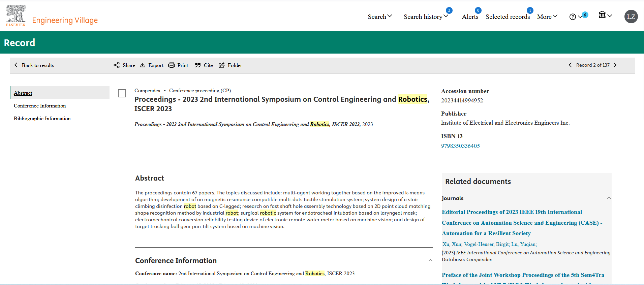Open the Search history menu
The image size is (644, 285).
426,17
